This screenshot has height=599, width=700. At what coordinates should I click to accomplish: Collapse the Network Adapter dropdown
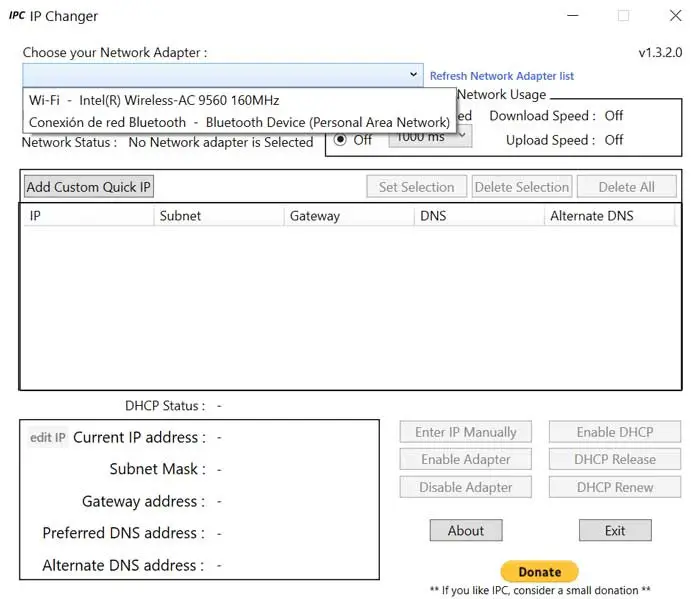[x=414, y=74]
